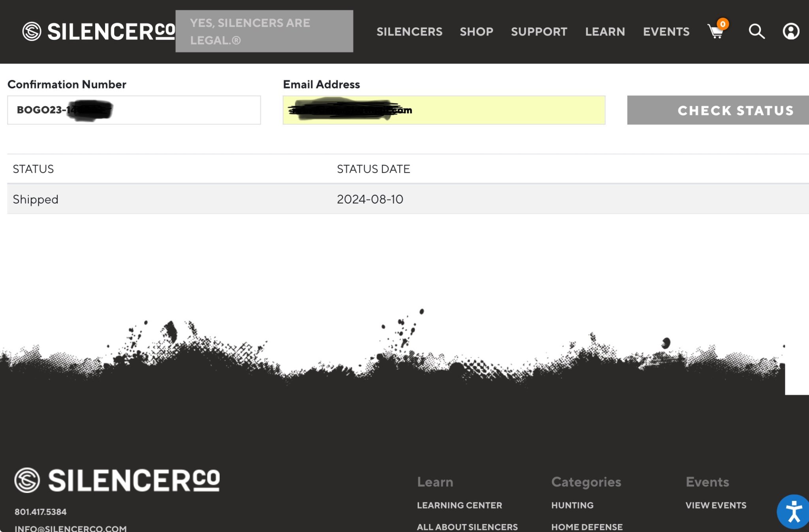Click the STATUS DATE column header
The height and width of the screenshot is (532, 809).
coord(373,169)
